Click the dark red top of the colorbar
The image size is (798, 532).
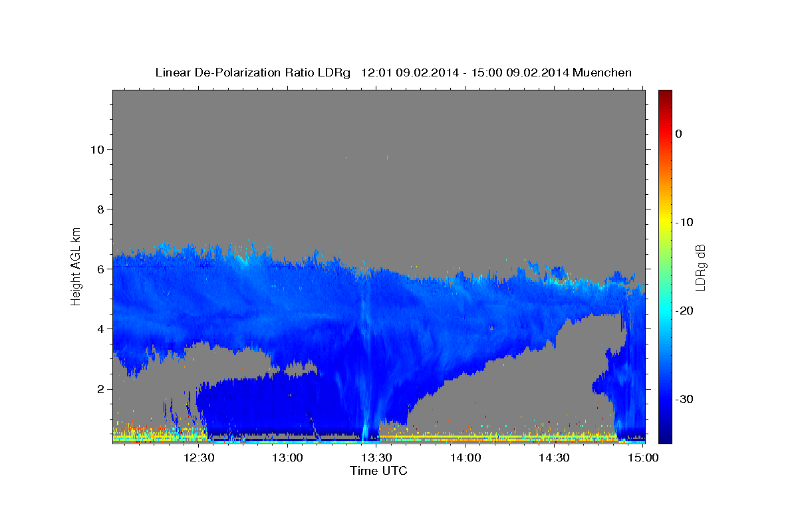[665, 94]
